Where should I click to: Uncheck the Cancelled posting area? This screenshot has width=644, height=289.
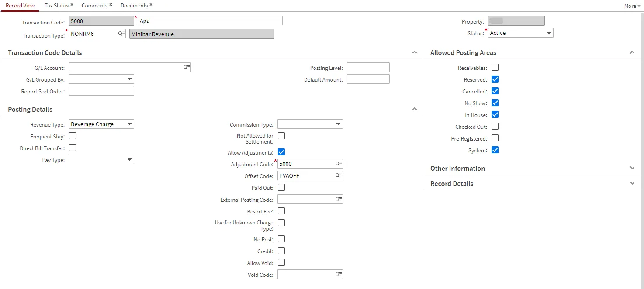(x=495, y=91)
